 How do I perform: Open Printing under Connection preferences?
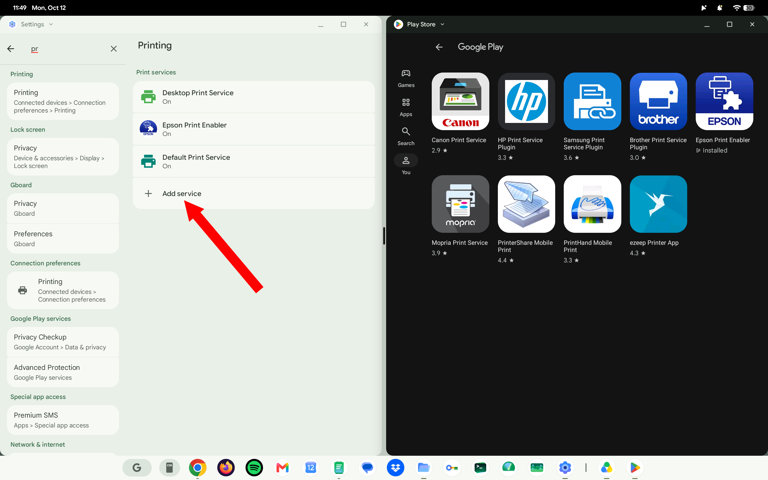pyautogui.click(x=63, y=290)
